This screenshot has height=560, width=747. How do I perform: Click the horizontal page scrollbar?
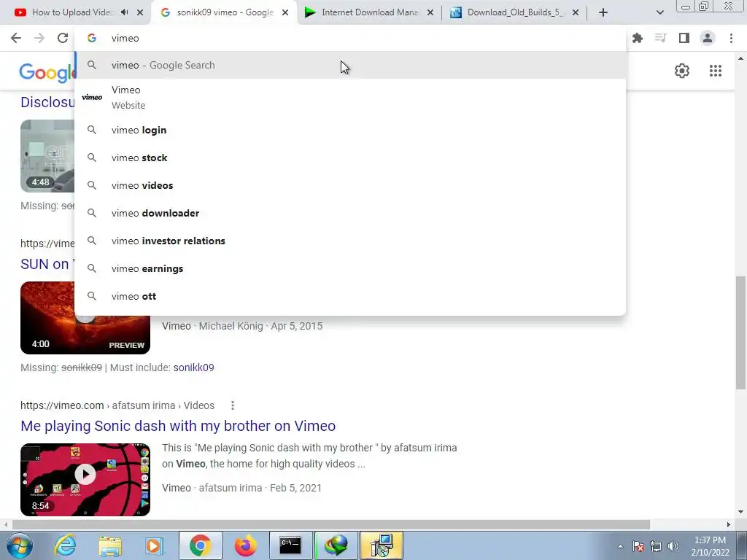tap(331, 524)
